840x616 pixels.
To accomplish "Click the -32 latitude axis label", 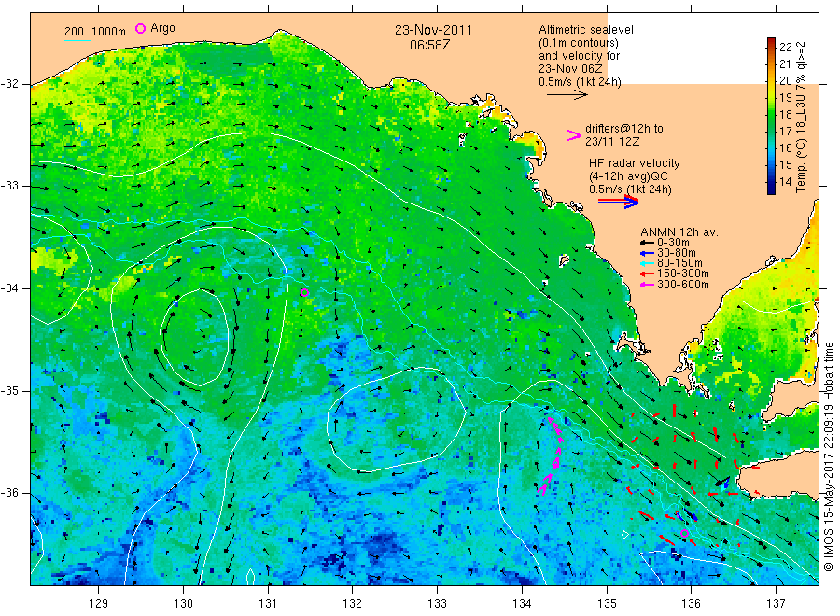I will coord(9,84).
